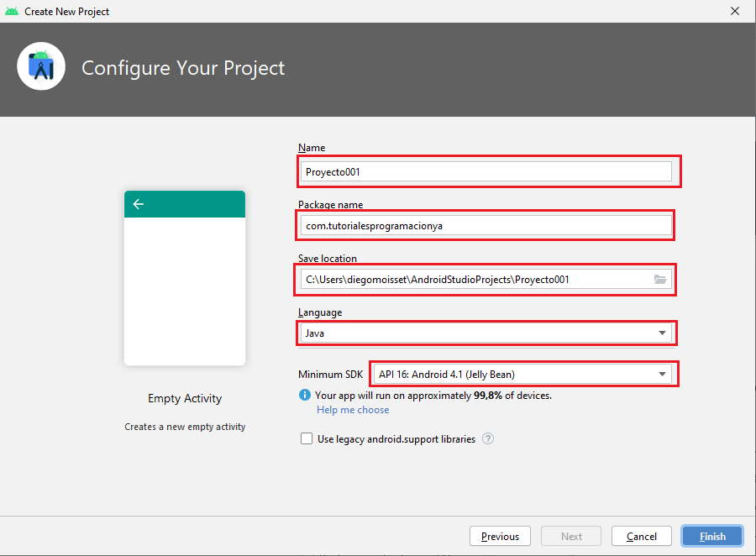Viewport: 756px width, 556px height.
Task: Edit the Package name input field
Action: (x=486, y=225)
